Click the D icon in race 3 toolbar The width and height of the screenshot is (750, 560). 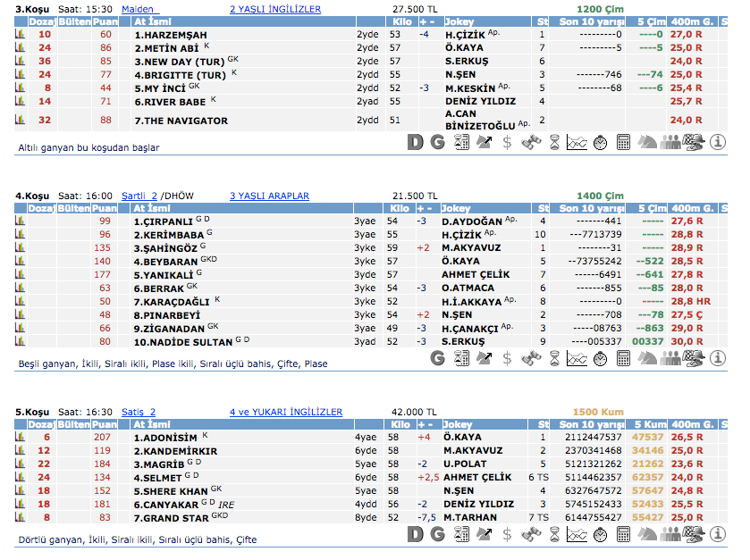pos(414,142)
